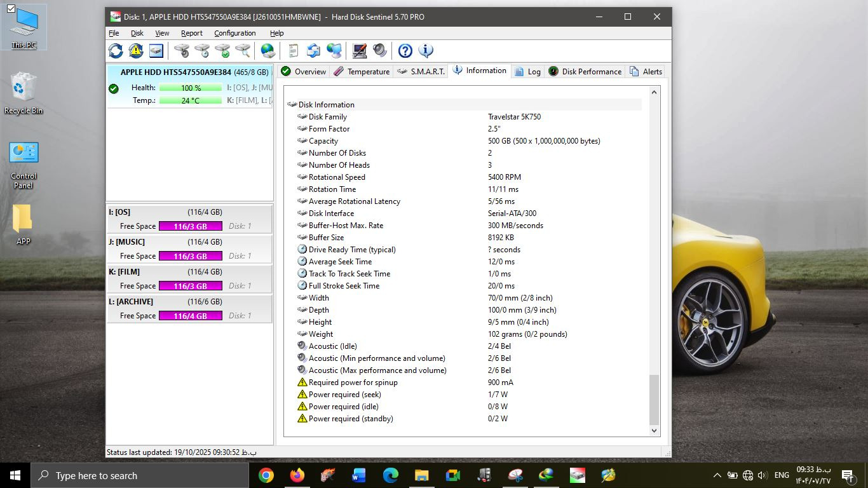Show hidden system tray icons chevron
The height and width of the screenshot is (488, 868).
coord(717,475)
